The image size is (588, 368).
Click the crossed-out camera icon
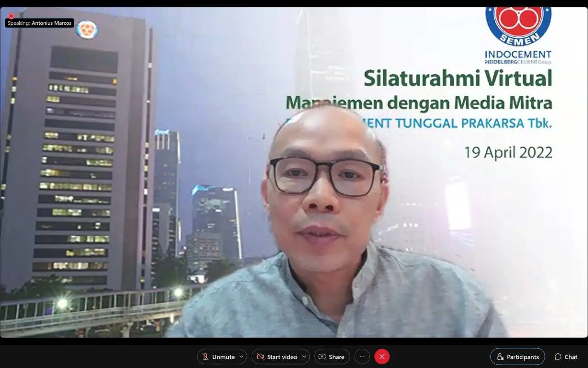[x=260, y=357]
